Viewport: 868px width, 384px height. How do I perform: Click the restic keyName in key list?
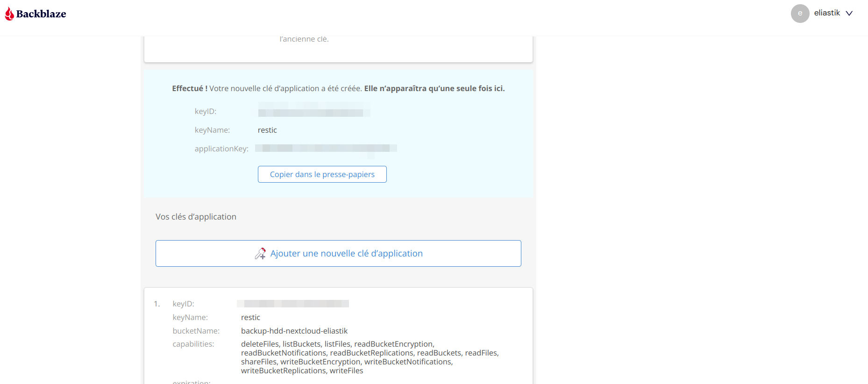click(250, 317)
